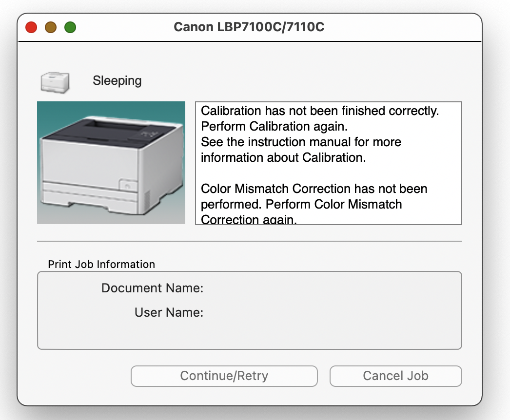Click the small printer status icon

coord(54,81)
